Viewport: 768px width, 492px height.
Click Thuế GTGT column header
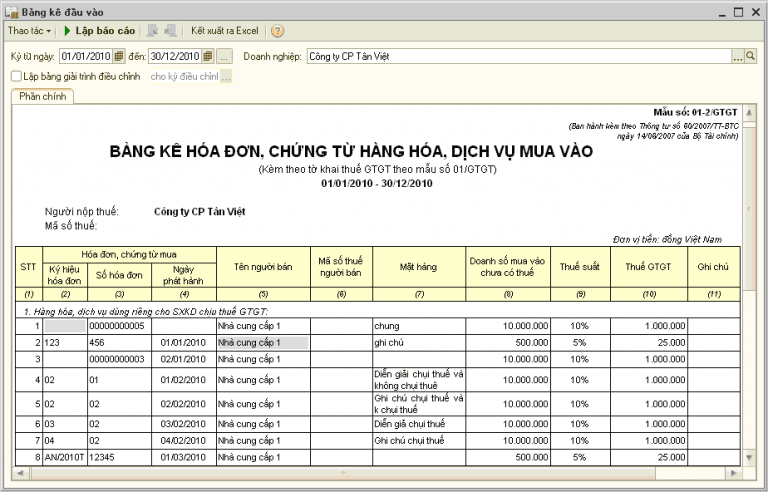pyautogui.click(x=648, y=267)
